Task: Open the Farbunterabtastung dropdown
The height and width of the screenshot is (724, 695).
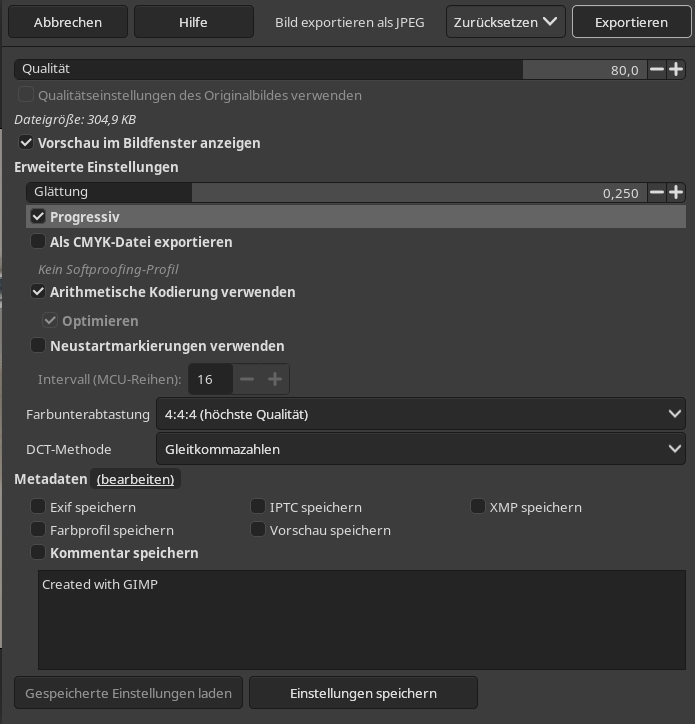Action: pos(421,414)
